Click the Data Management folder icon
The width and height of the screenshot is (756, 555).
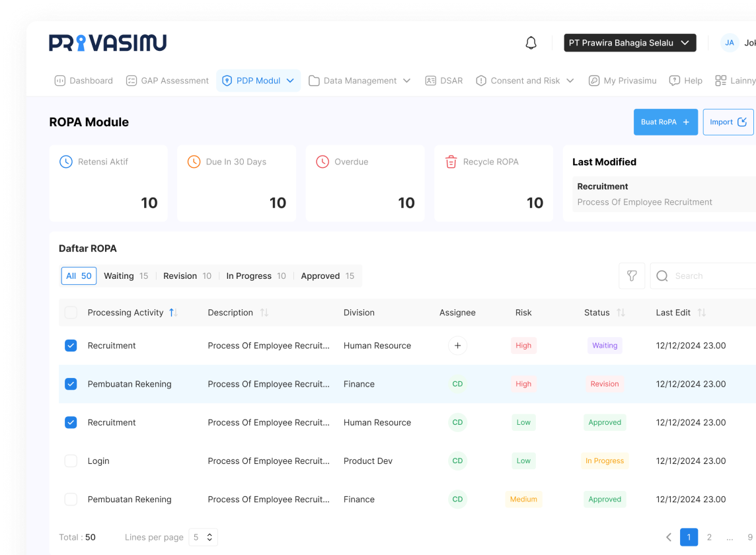314,81
